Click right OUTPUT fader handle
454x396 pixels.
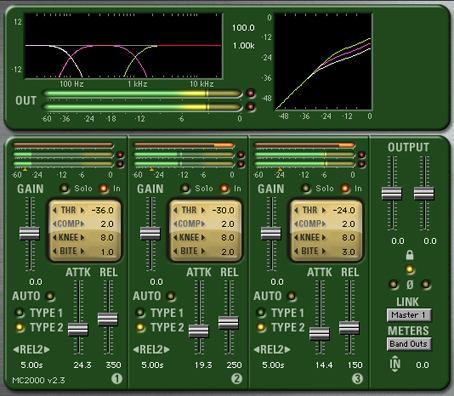tap(424, 194)
